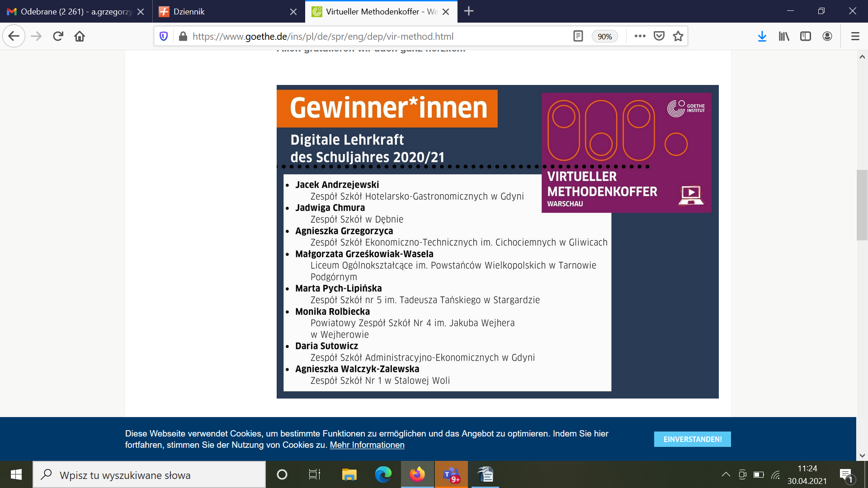Check the battery status icon

(759, 474)
